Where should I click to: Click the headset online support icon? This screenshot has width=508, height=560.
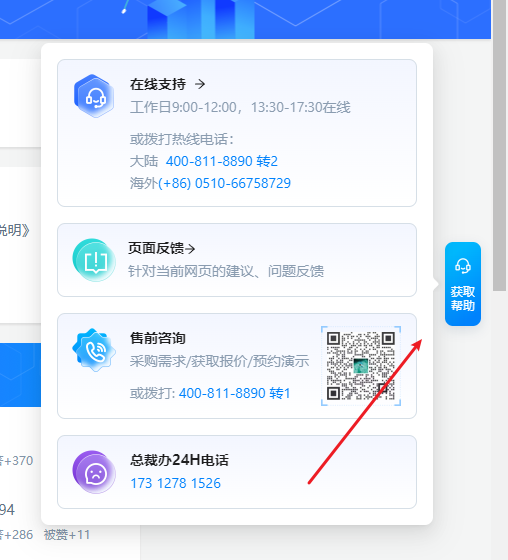[x=94, y=96]
